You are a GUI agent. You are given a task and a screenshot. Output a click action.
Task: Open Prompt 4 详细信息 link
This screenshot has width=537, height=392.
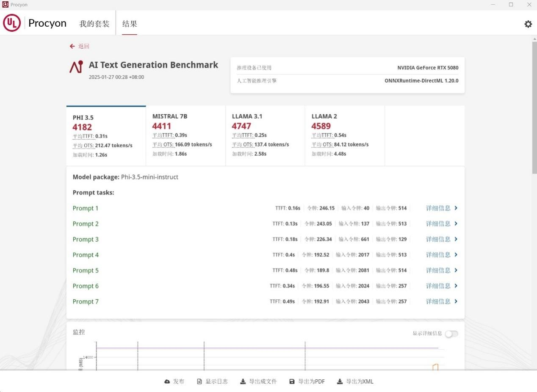pos(438,255)
